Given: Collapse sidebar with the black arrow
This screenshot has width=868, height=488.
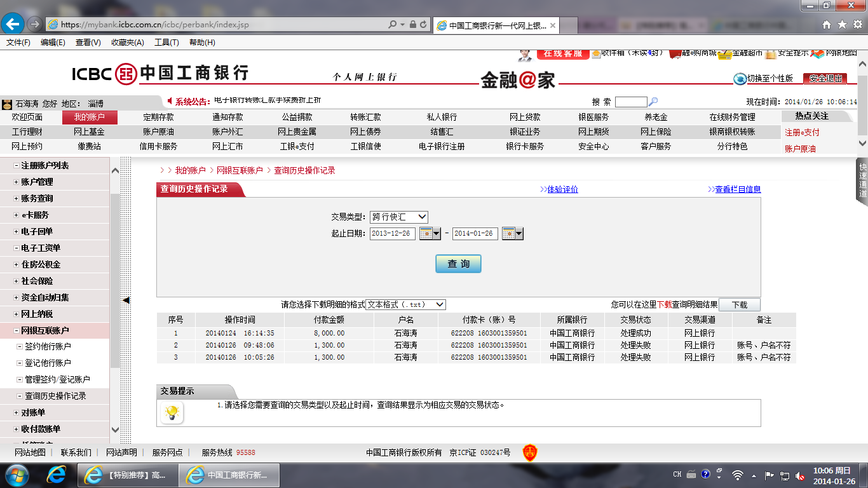Looking at the screenshot, I should [126, 300].
